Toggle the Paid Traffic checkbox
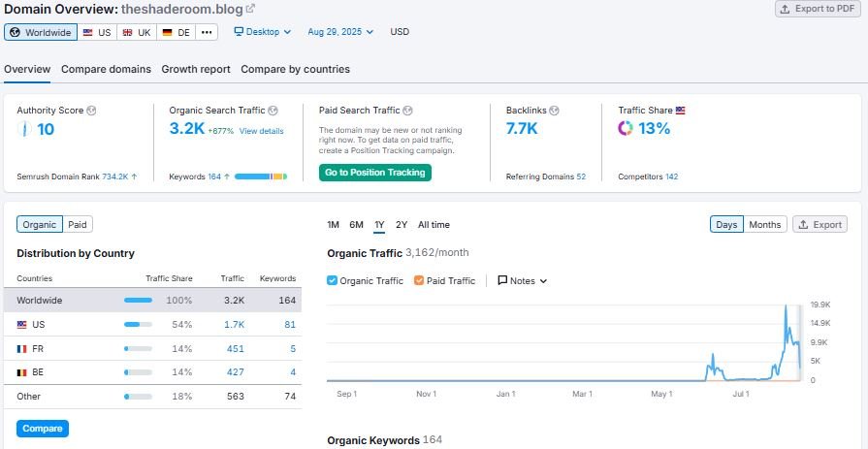Viewport: 868px width, 449px height. [x=419, y=280]
